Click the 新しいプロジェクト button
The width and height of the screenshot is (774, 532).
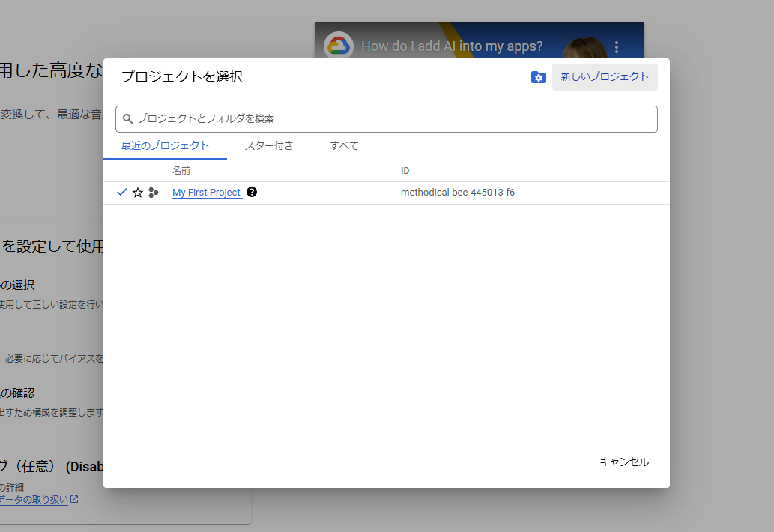[x=605, y=77]
